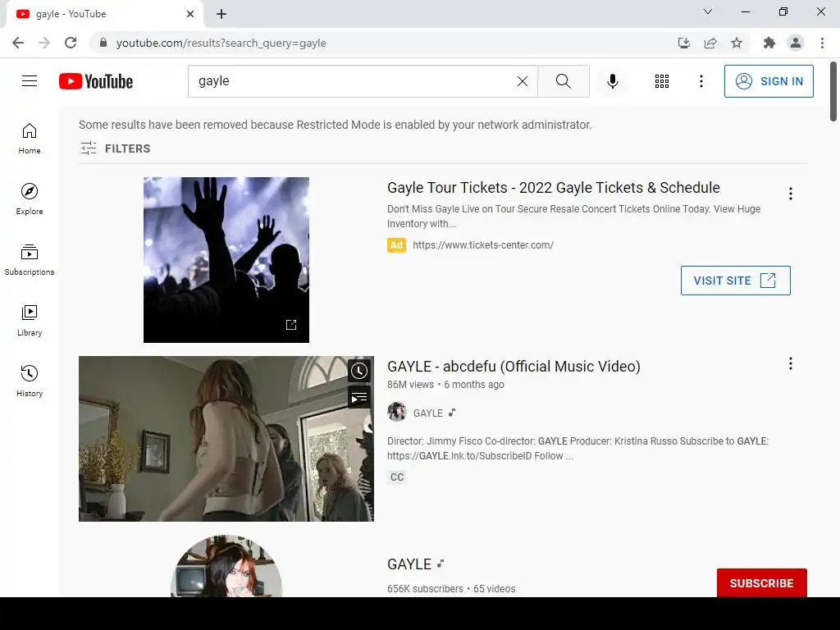Click the Gayle Tour Tickets ad title
Viewport: 840px width, 630px height.
554,188
